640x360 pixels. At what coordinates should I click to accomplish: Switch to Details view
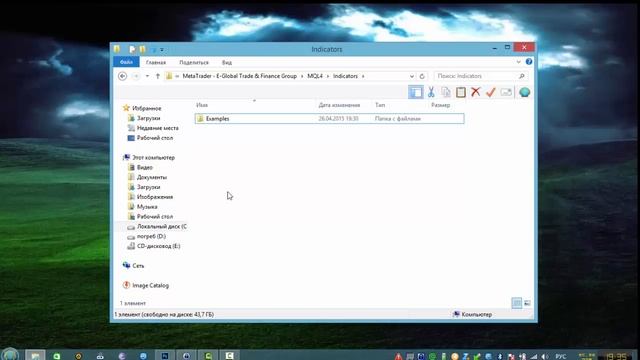(x=517, y=303)
